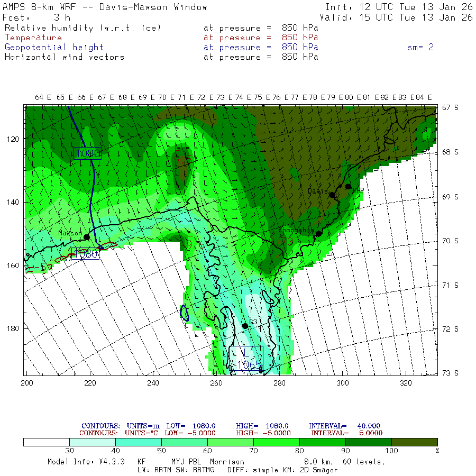
Task: Select the red INTERVAL= 5.0000 value
Action: click(346, 433)
